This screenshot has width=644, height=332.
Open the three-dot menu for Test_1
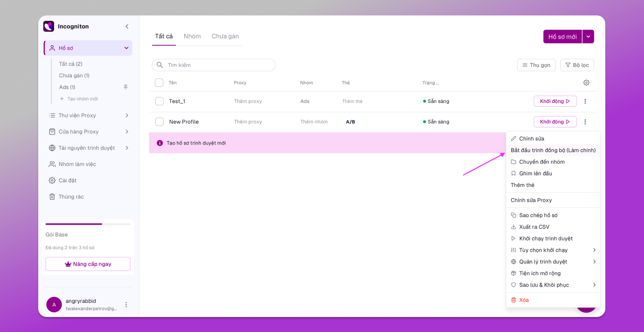(x=585, y=101)
